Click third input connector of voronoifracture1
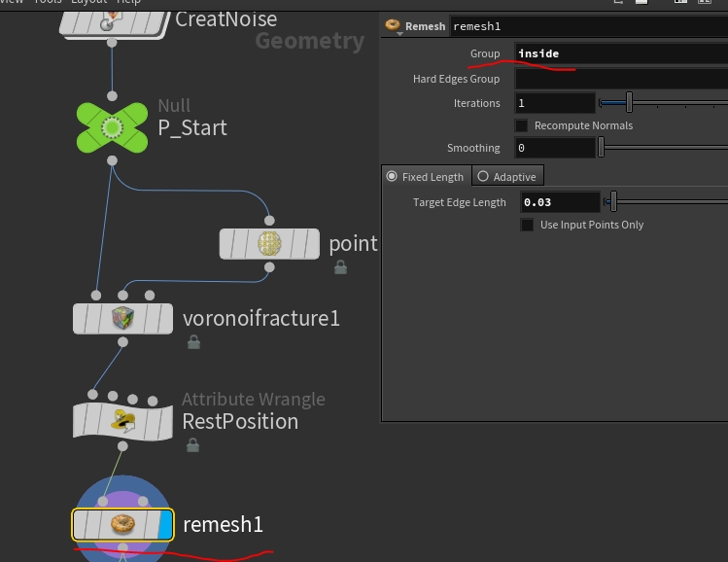The width and height of the screenshot is (728, 562). pyautogui.click(x=150, y=296)
